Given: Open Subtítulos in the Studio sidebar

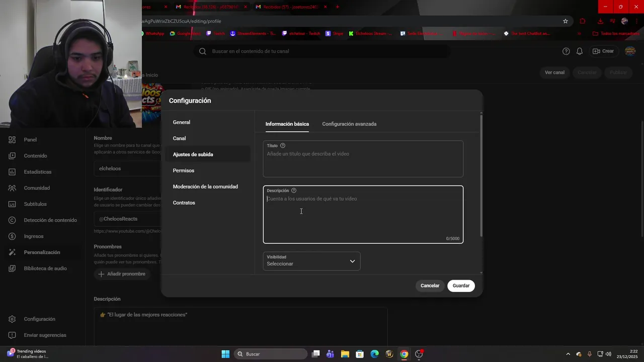Looking at the screenshot, I should (x=35, y=204).
